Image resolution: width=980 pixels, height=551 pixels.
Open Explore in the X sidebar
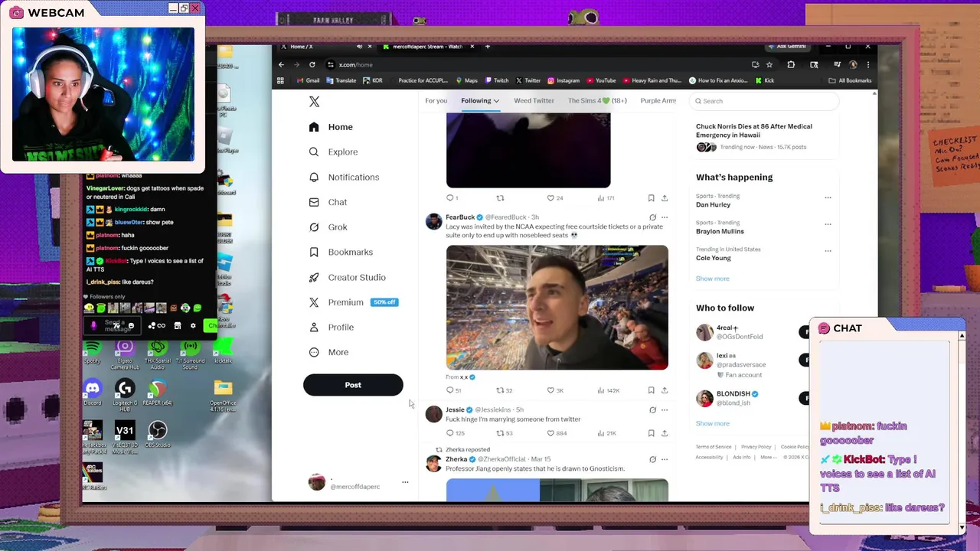[333, 152]
